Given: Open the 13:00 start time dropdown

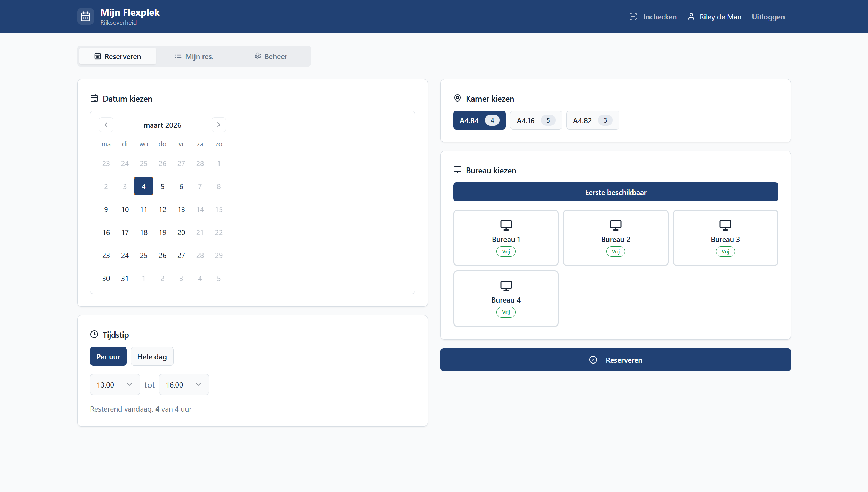Looking at the screenshot, I should (115, 385).
